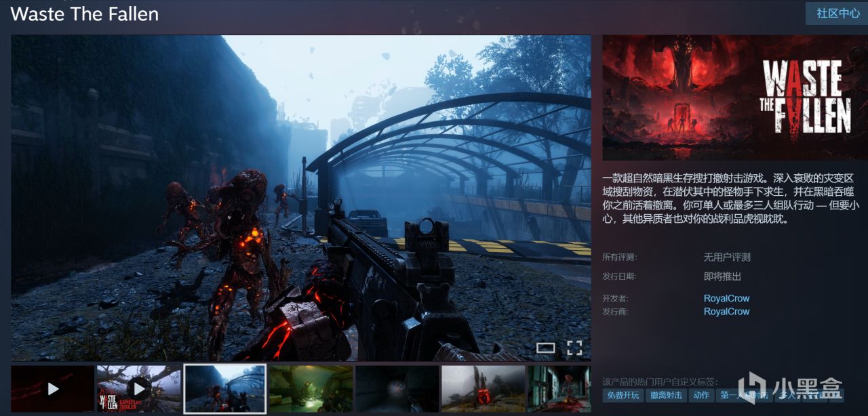Click the main gameplay screenshot with the rifle

point(301,198)
